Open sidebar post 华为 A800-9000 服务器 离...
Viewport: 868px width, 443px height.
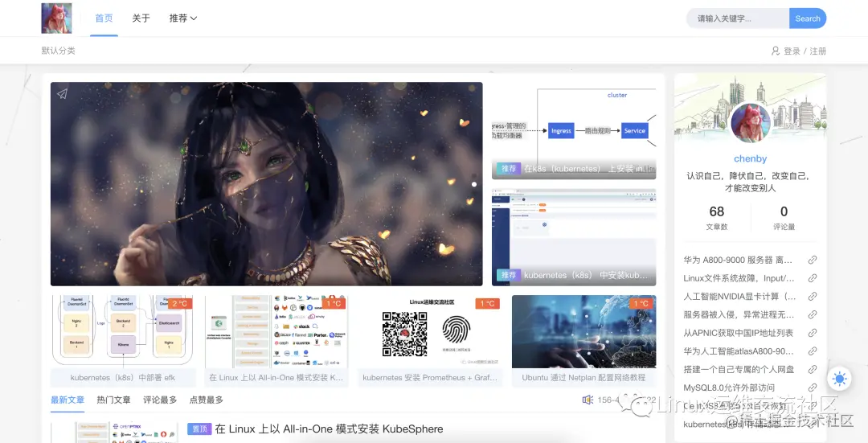point(738,260)
